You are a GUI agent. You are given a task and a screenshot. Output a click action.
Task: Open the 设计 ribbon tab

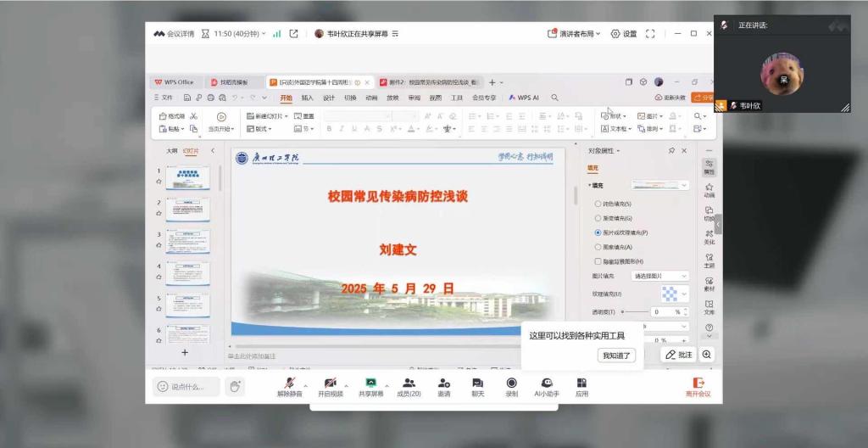pos(329,98)
